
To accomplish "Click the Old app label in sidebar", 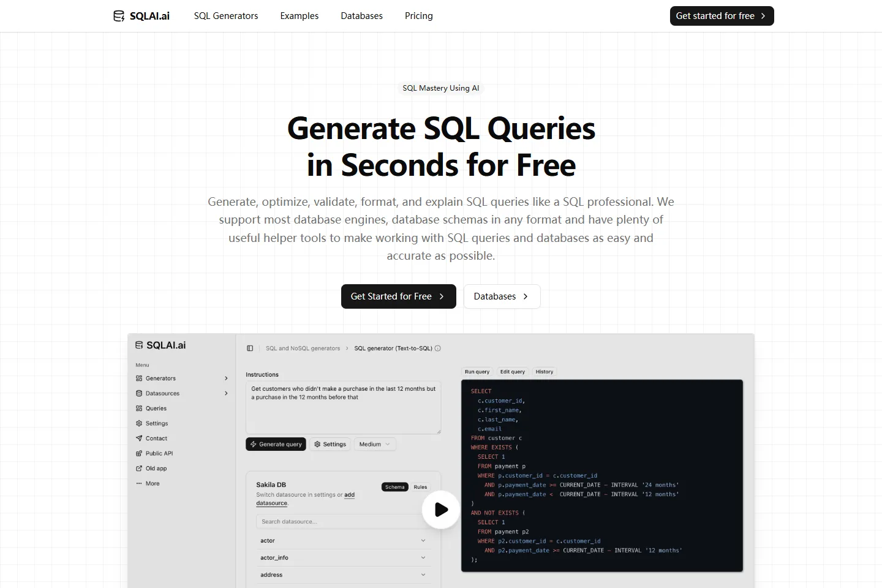I will 156,469.
